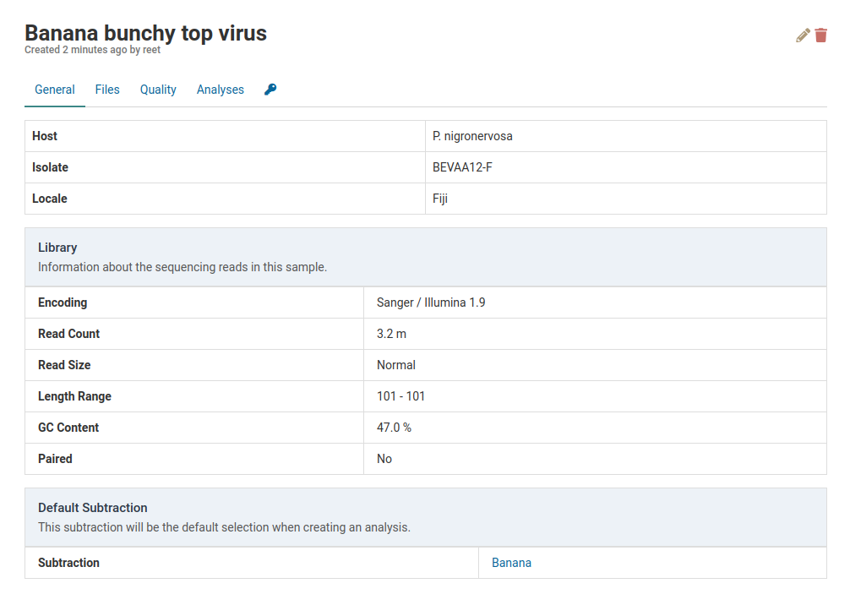Screen dimensions: 850x616
Task: Click the Banana bunchy top virus title
Action: tap(145, 33)
